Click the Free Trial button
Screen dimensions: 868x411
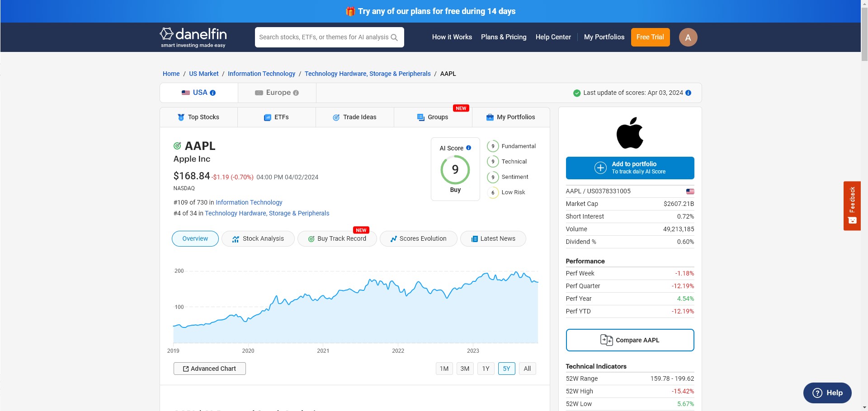(650, 37)
